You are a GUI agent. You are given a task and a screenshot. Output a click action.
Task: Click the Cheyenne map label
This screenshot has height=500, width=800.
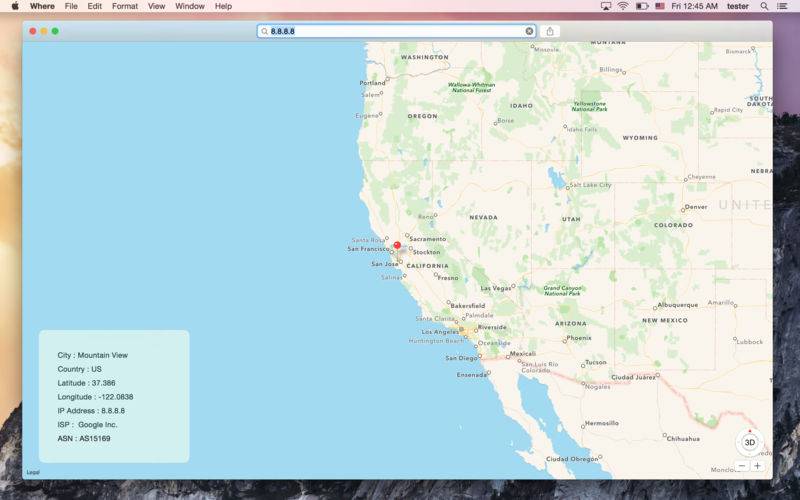point(701,177)
